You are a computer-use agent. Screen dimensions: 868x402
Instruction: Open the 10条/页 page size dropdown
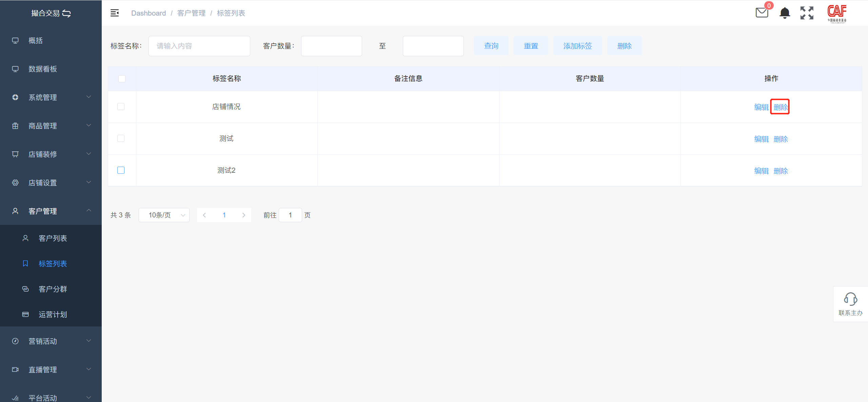(x=164, y=215)
